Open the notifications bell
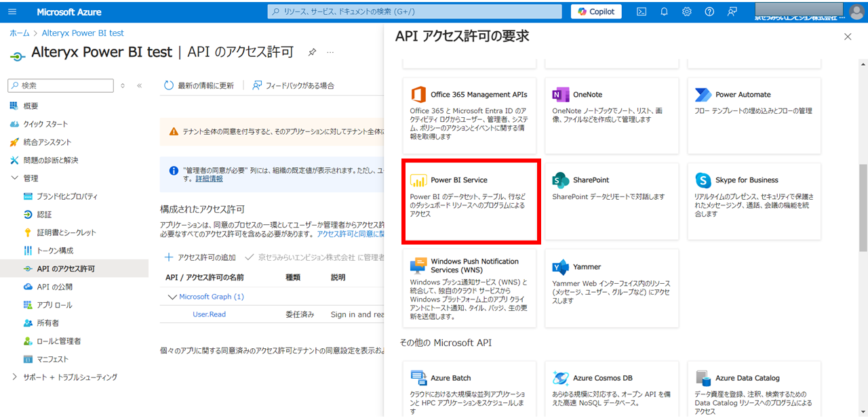The height and width of the screenshot is (420, 868). pos(664,12)
